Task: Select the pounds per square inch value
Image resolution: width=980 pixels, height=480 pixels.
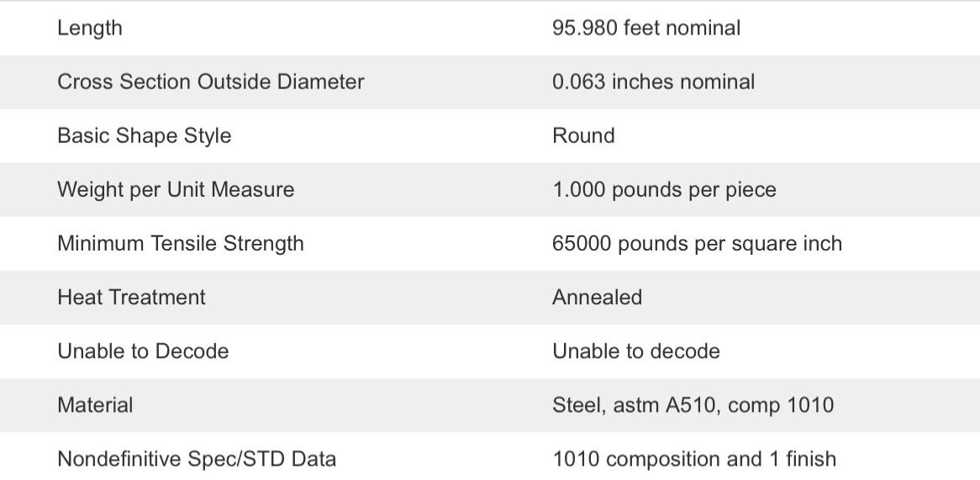Action: pyautogui.click(x=730, y=243)
